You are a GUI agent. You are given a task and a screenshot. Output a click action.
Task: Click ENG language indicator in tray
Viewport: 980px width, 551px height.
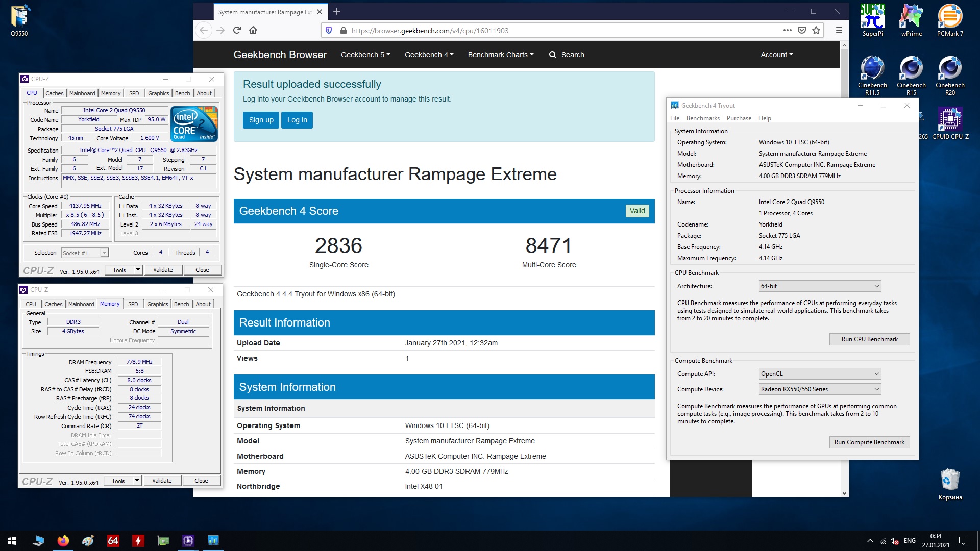[x=910, y=541]
